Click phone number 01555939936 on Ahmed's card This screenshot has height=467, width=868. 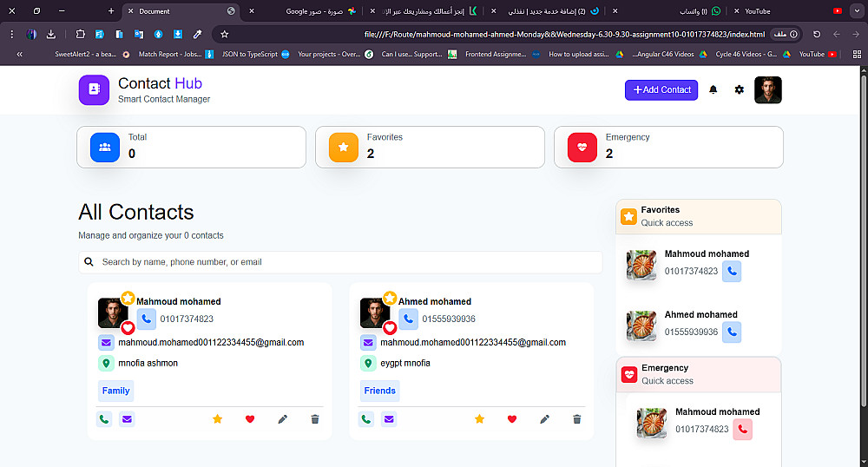pyautogui.click(x=449, y=319)
